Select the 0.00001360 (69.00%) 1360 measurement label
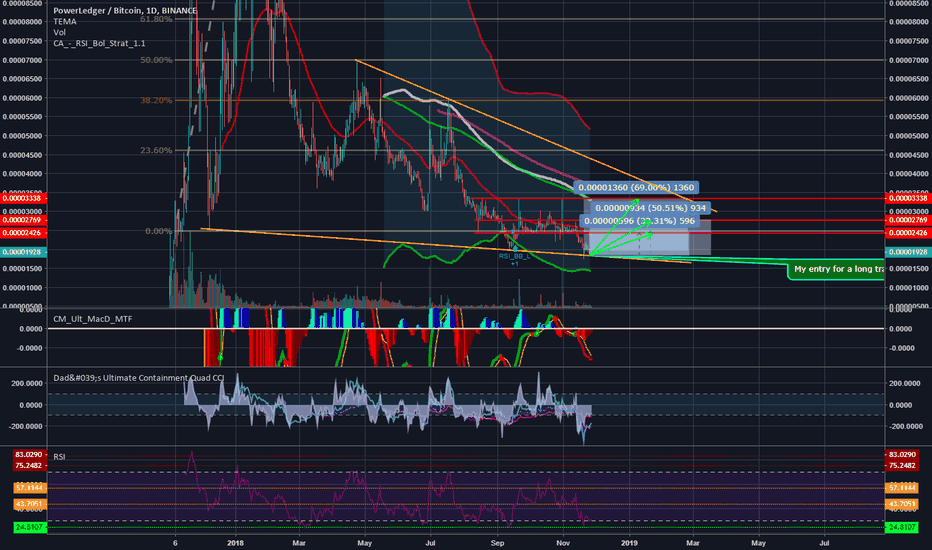 click(x=636, y=187)
